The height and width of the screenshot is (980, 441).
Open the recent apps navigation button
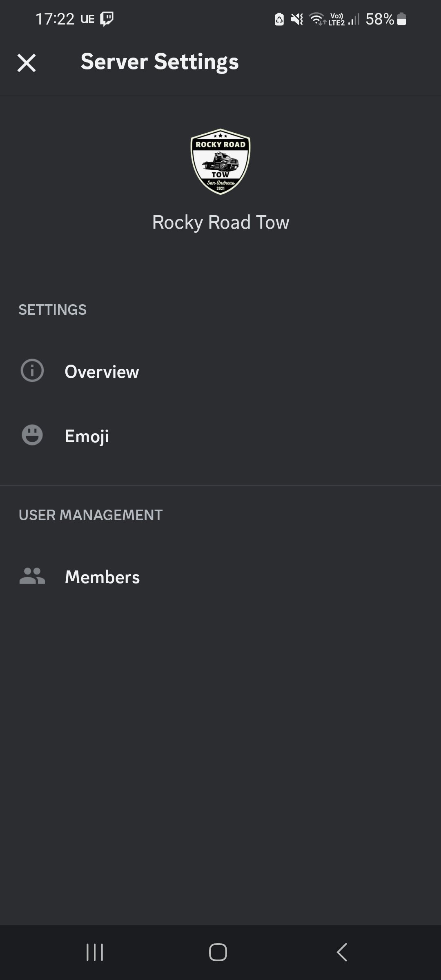click(95, 952)
